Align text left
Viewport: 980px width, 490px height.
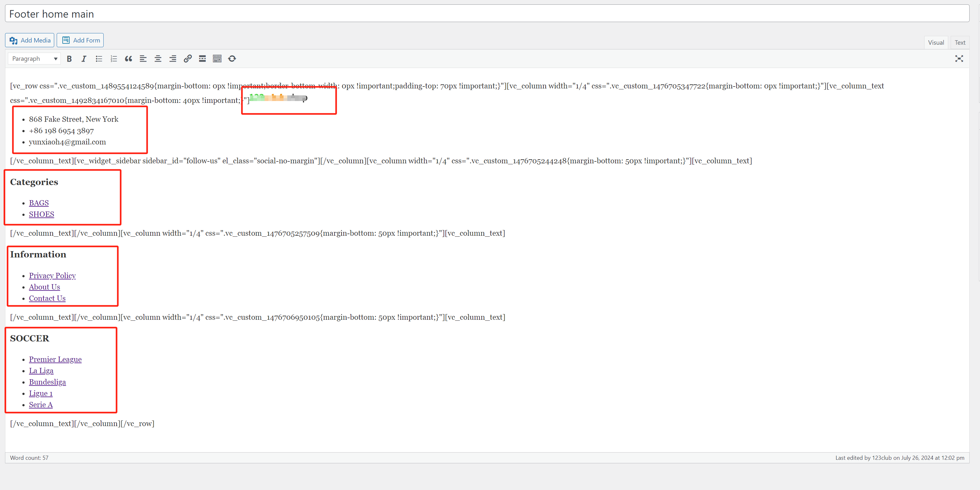click(x=143, y=59)
